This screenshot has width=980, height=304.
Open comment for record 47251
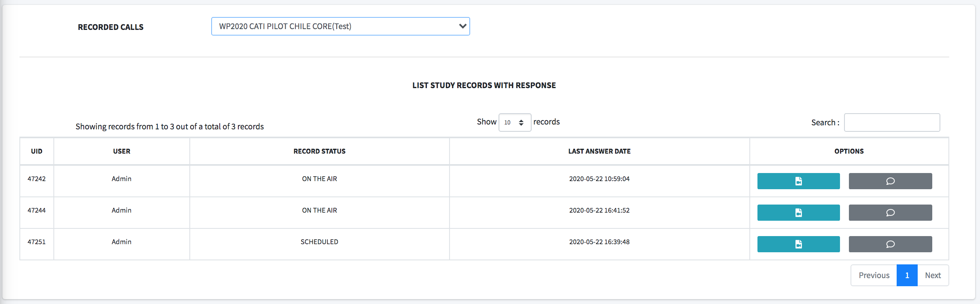[890, 244]
